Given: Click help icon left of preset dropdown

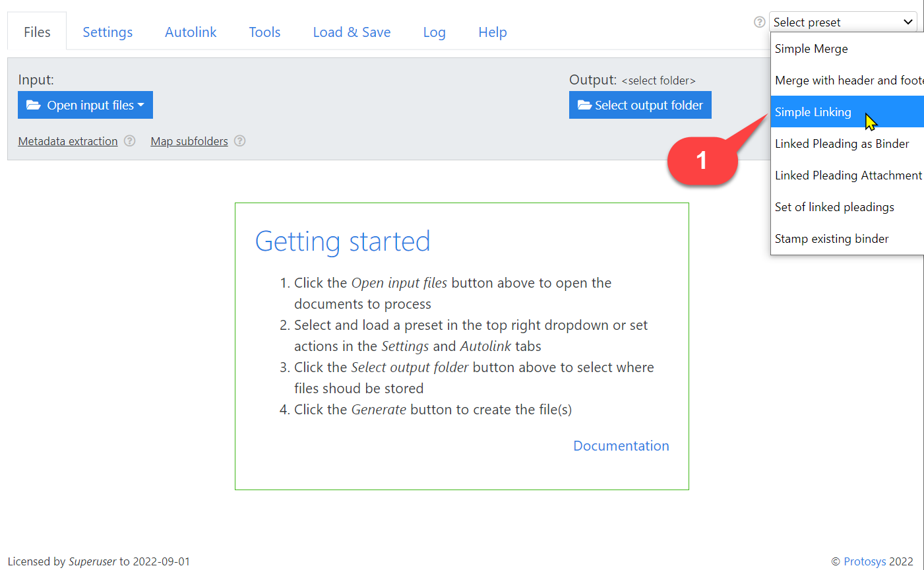Looking at the screenshot, I should point(759,22).
